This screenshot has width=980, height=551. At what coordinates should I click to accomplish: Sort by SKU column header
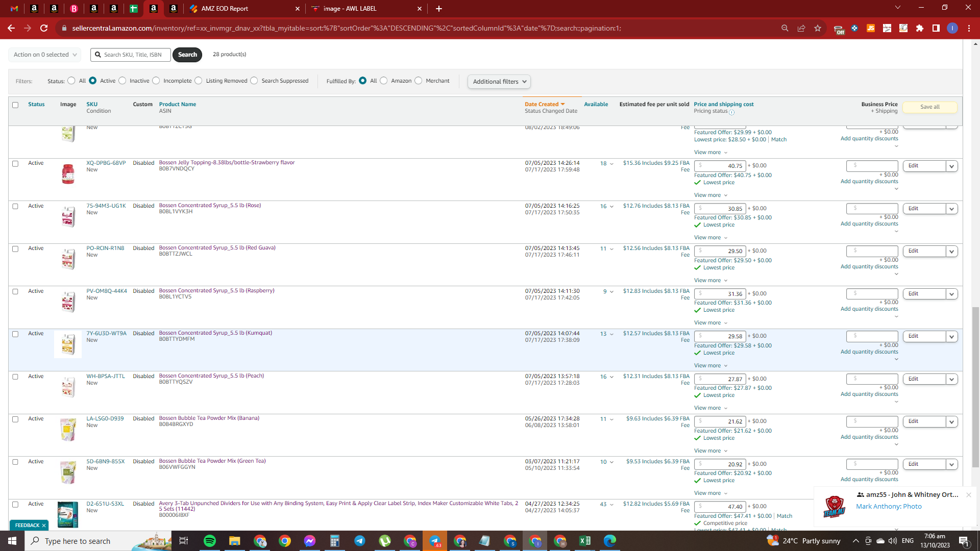coord(92,104)
